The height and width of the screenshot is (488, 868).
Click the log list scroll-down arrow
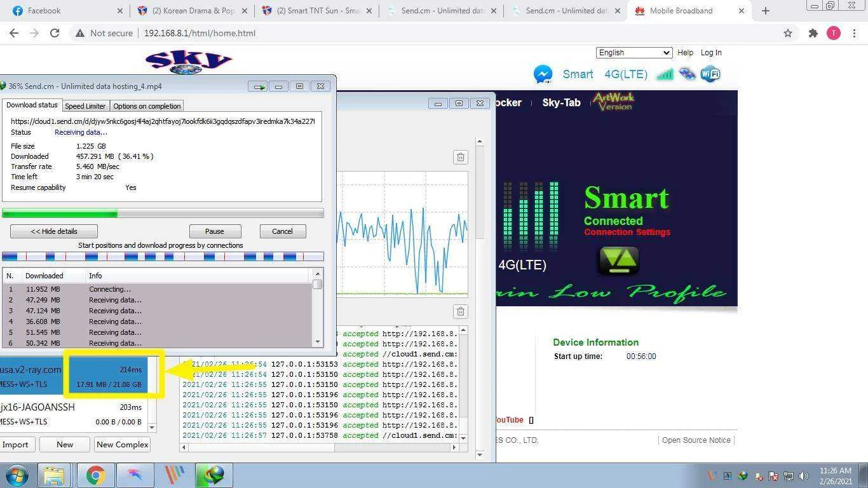(x=463, y=438)
